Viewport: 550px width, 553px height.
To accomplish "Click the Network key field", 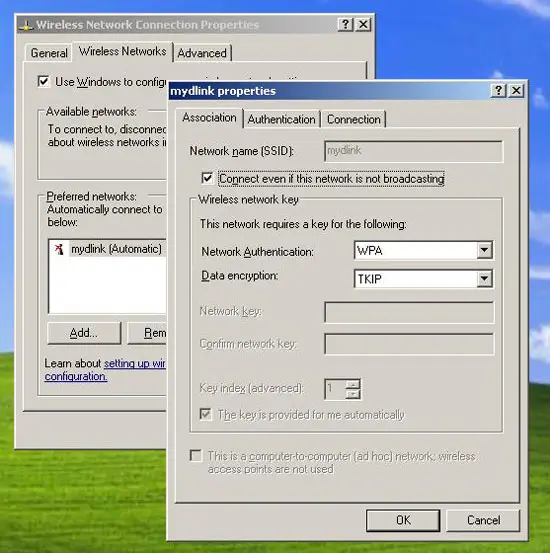I will point(409,312).
